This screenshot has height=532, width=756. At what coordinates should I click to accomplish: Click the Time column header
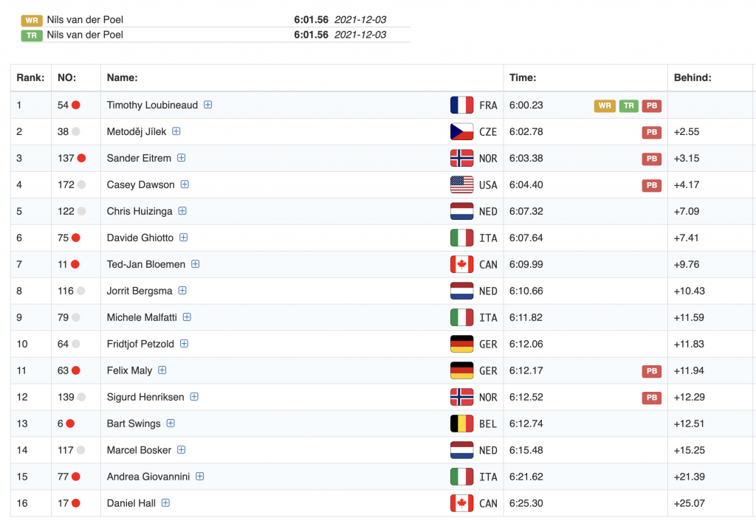coord(523,77)
